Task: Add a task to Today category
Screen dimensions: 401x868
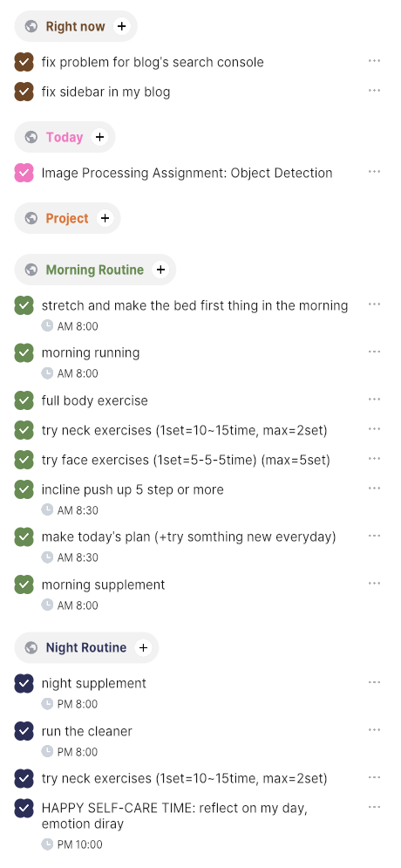Action: tap(99, 137)
